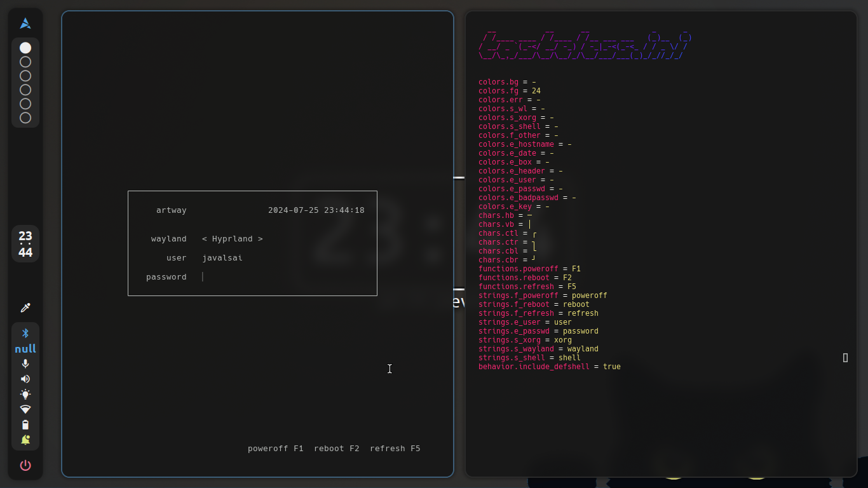Click the 'poweroff F1' option
Image resolution: width=868 pixels, height=488 pixels.
276,449
